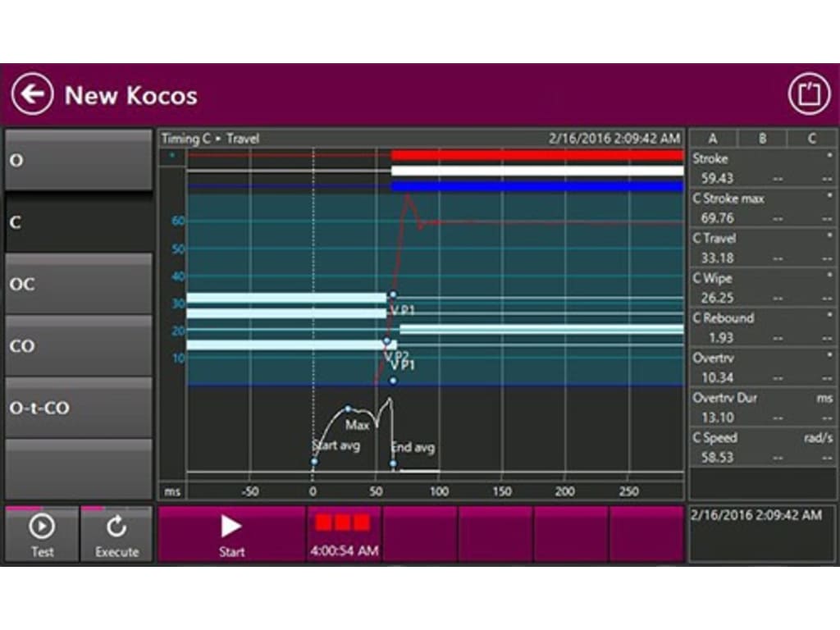
Task: Switch to column A tab
Action: (x=713, y=138)
